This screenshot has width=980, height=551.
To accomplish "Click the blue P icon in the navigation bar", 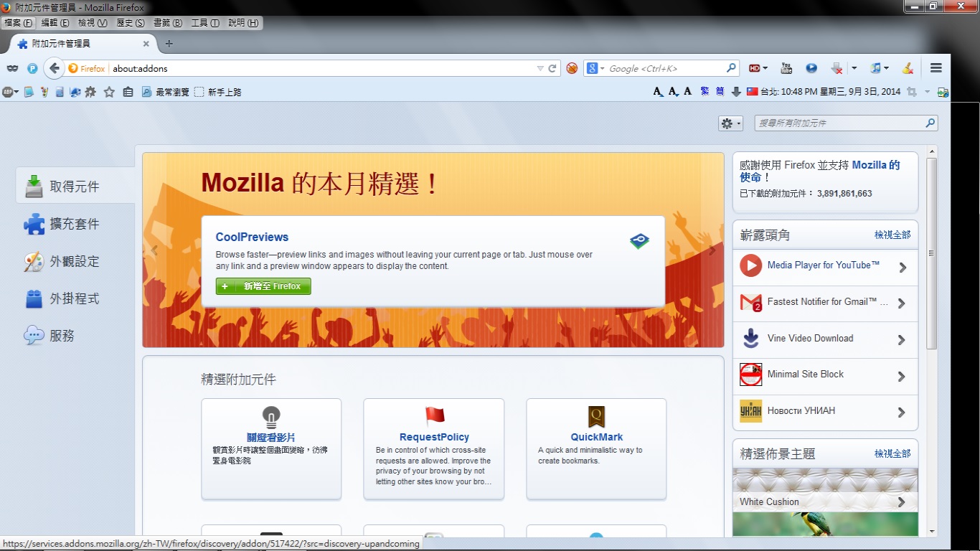I will [32, 68].
